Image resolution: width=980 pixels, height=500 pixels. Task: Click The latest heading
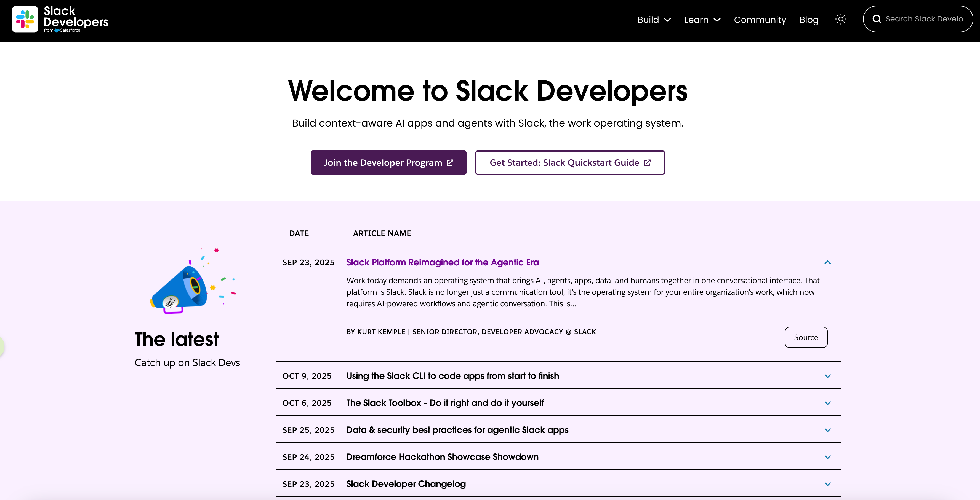[177, 339]
